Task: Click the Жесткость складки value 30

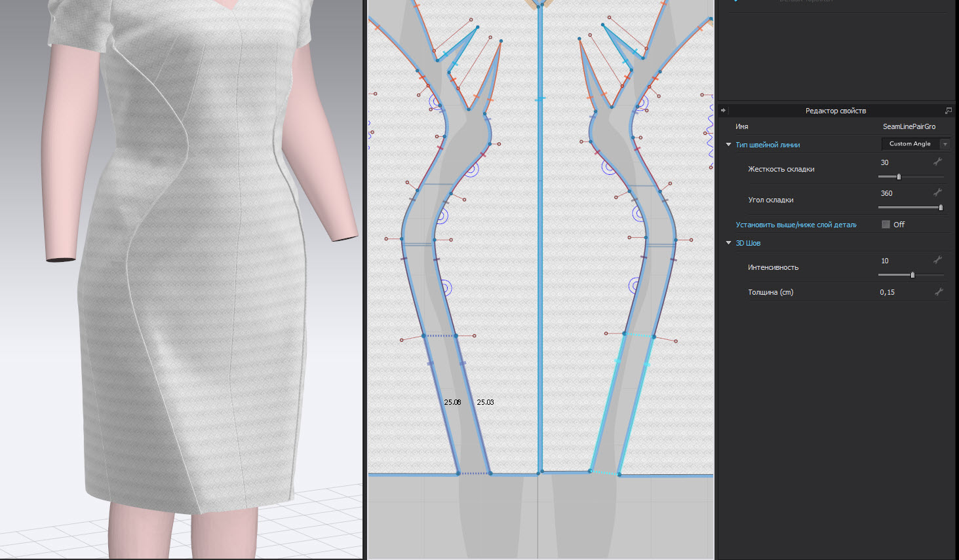Action: tap(885, 162)
